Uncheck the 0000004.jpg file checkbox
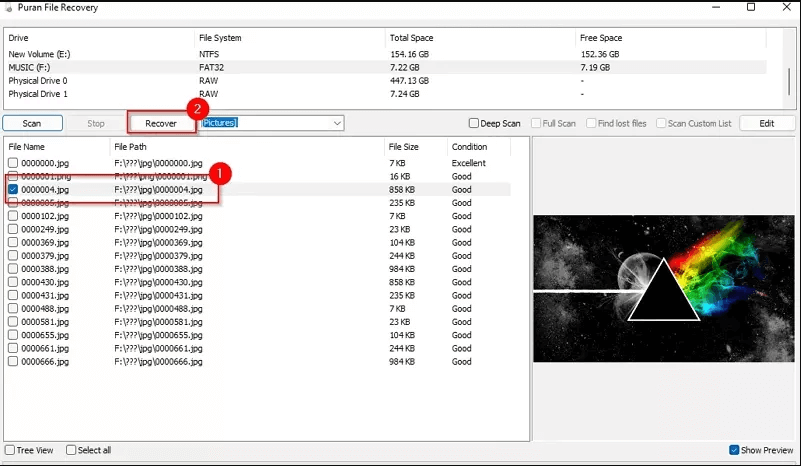This screenshot has height=466, width=801. [13, 190]
